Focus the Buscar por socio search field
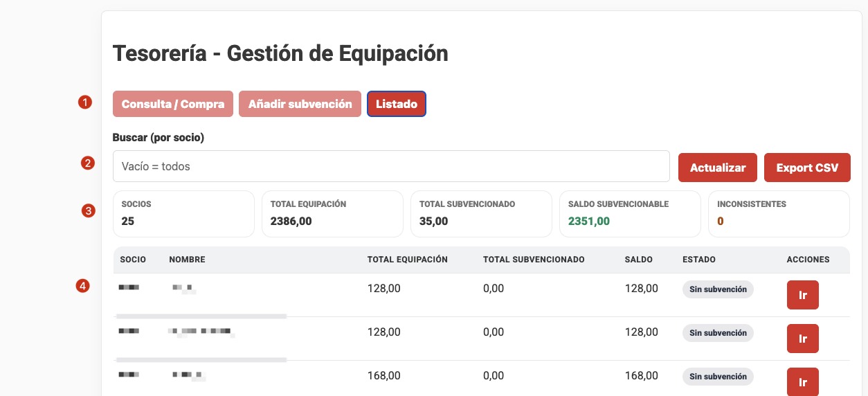The image size is (868, 396). point(391,166)
